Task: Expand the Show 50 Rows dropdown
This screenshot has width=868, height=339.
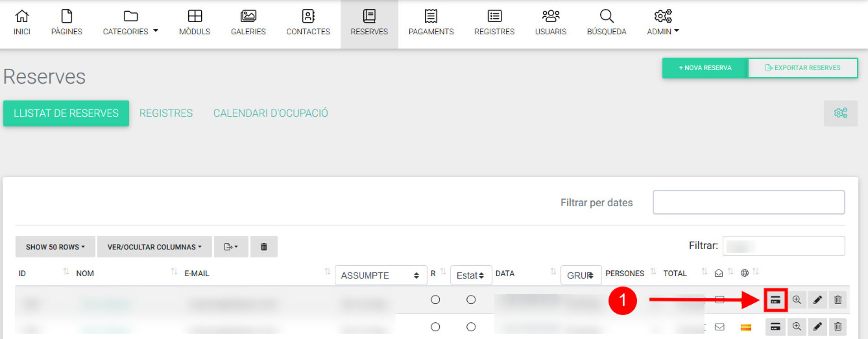Action: coord(55,247)
